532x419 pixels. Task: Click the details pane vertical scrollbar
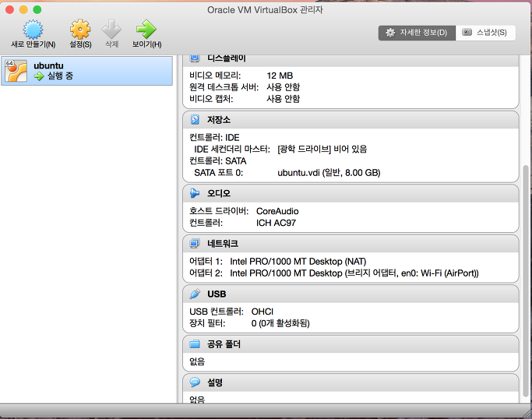526,280
